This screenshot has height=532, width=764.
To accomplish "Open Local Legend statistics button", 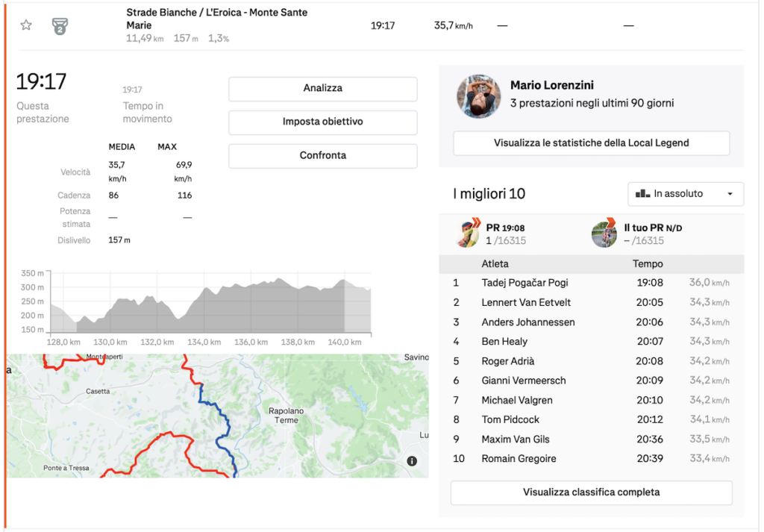I will [591, 143].
